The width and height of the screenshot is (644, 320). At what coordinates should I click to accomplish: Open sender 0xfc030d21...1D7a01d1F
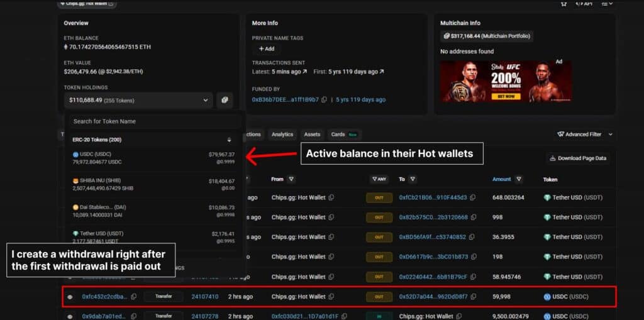click(305, 316)
